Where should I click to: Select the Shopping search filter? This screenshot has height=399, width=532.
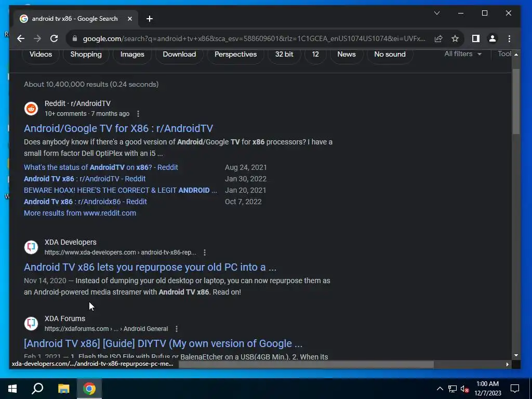tap(86, 54)
